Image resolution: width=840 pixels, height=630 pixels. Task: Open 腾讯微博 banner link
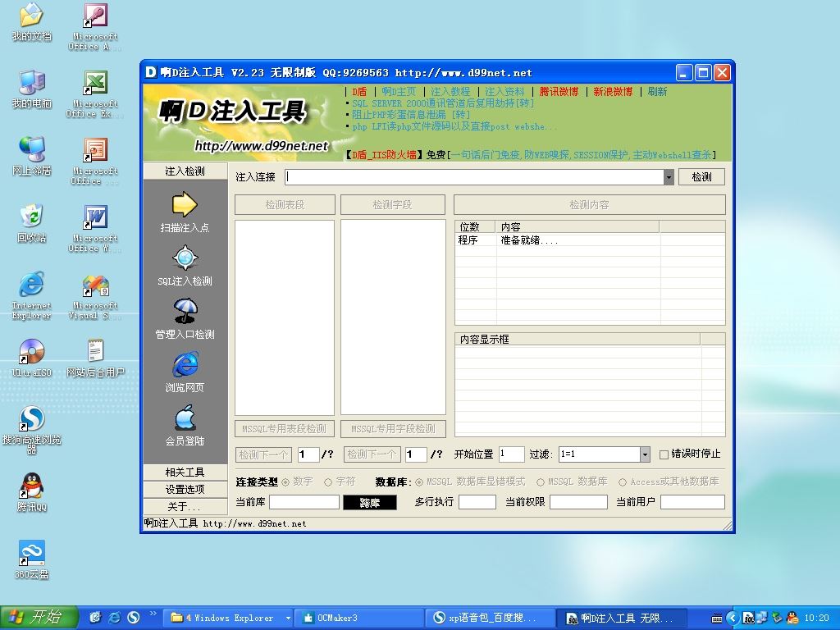coord(559,92)
